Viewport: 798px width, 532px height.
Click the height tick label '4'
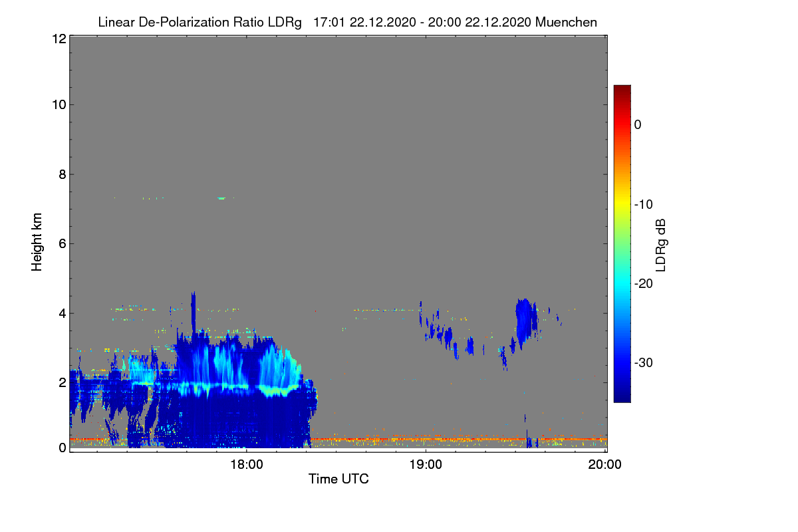(x=62, y=313)
